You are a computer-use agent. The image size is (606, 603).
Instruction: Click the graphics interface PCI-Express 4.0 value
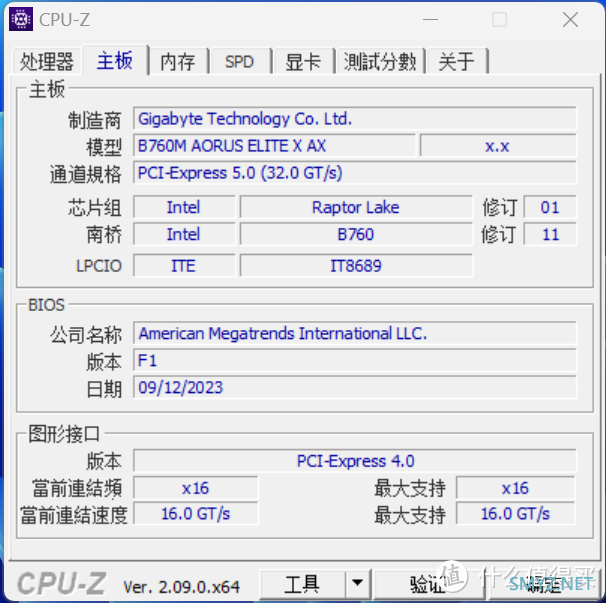(x=354, y=461)
